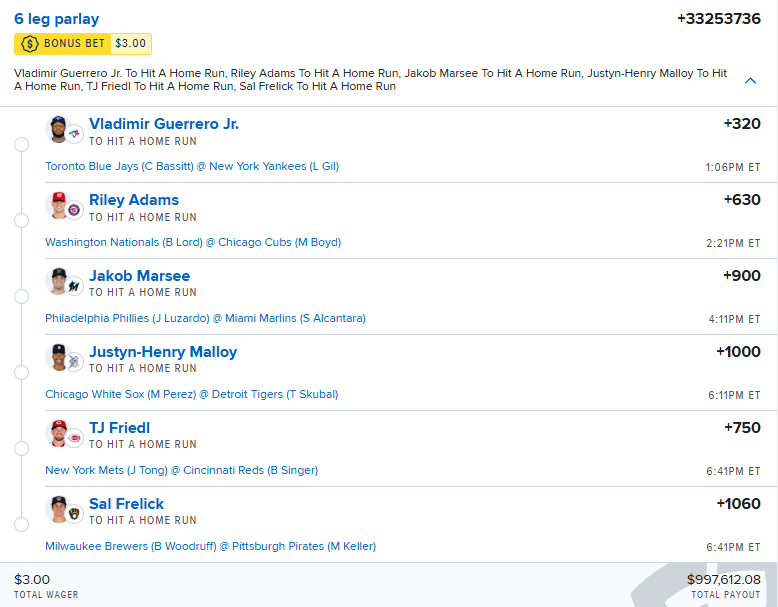Viewport: 778px width, 607px height.
Task: Click 'To Hit A Home Run' under Sal Frelick
Action: click(x=143, y=520)
